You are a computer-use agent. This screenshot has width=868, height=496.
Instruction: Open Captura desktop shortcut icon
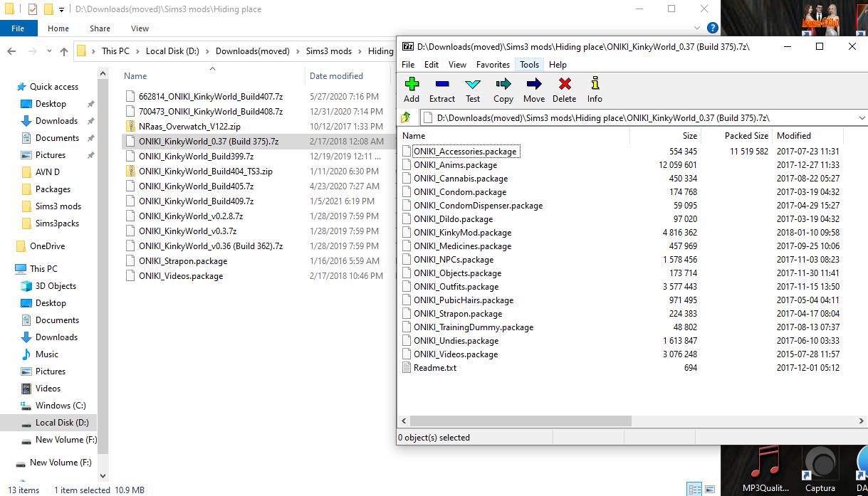(820, 468)
